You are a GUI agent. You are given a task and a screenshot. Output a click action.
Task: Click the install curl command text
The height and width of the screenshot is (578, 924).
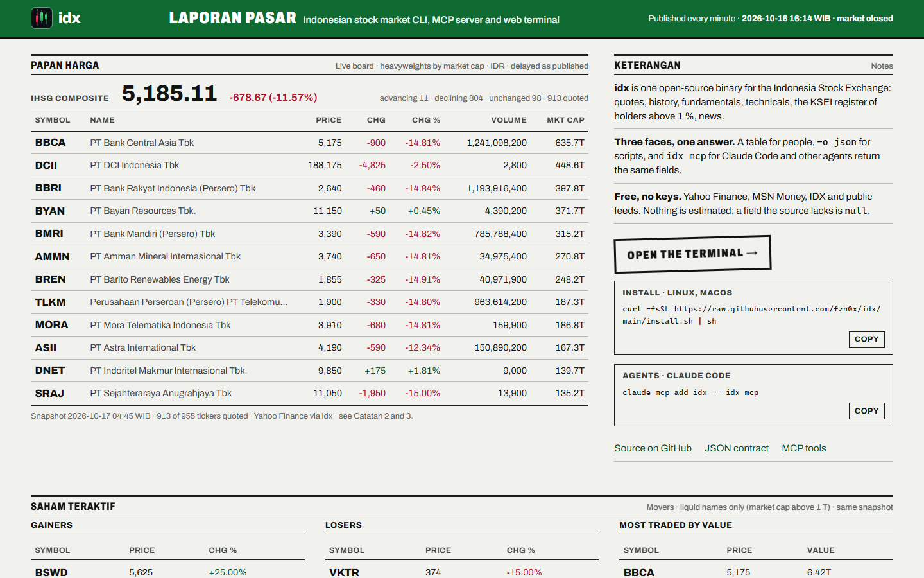tap(751, 315)
